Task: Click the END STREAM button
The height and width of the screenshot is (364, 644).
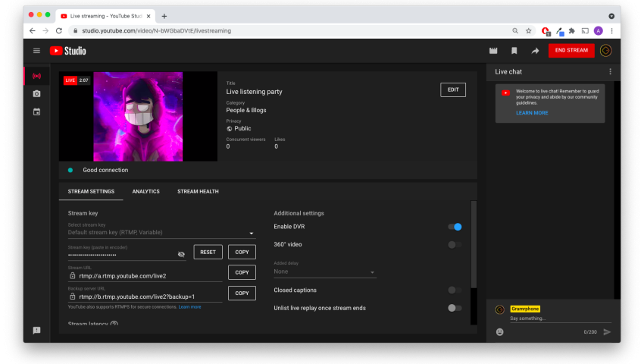Action: coord(571,51)
